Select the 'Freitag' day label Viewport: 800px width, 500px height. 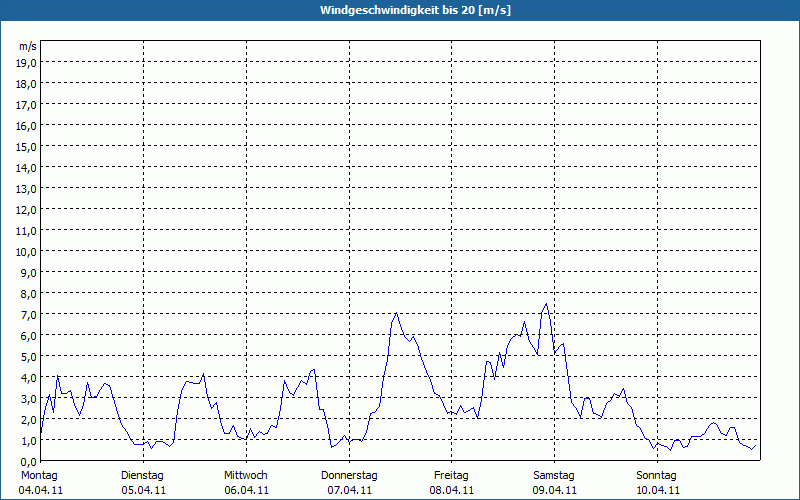451,476
